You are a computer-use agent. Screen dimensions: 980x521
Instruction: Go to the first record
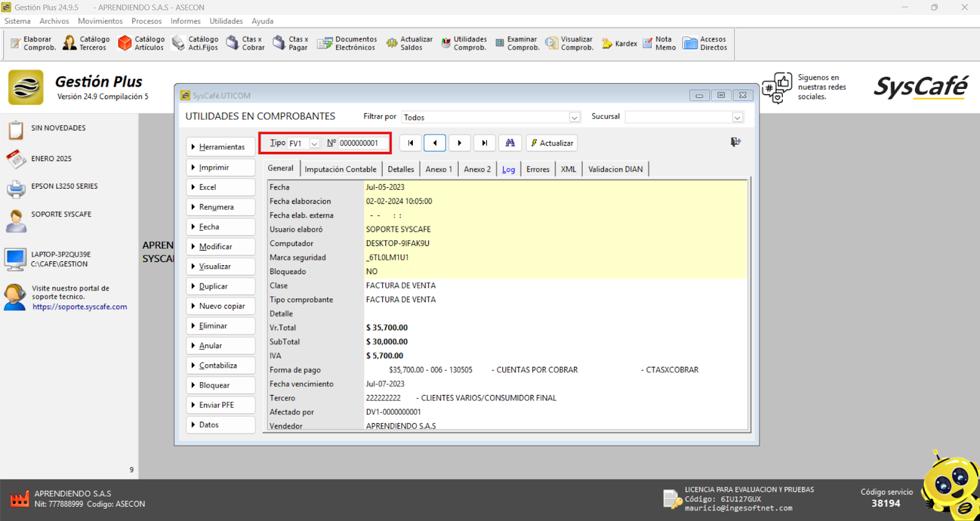coord(410,143)
